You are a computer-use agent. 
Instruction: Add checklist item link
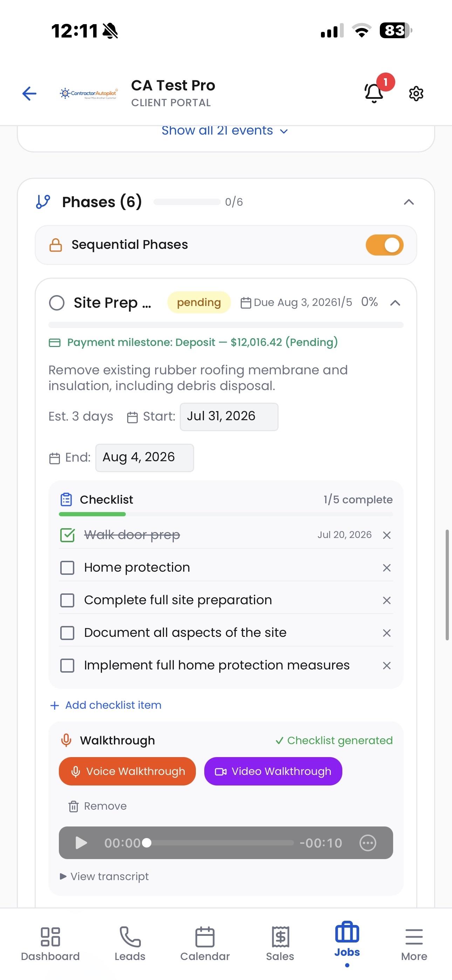pos(105,705)
